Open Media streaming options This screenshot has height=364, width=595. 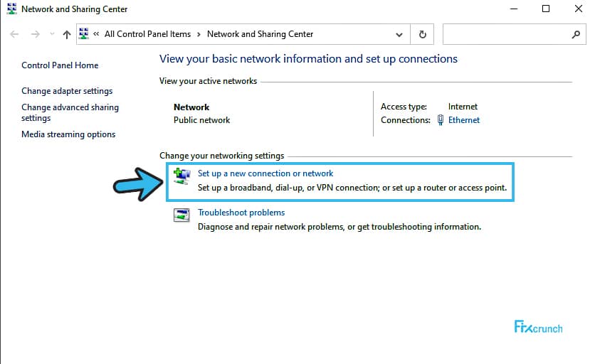click(68, 134)
